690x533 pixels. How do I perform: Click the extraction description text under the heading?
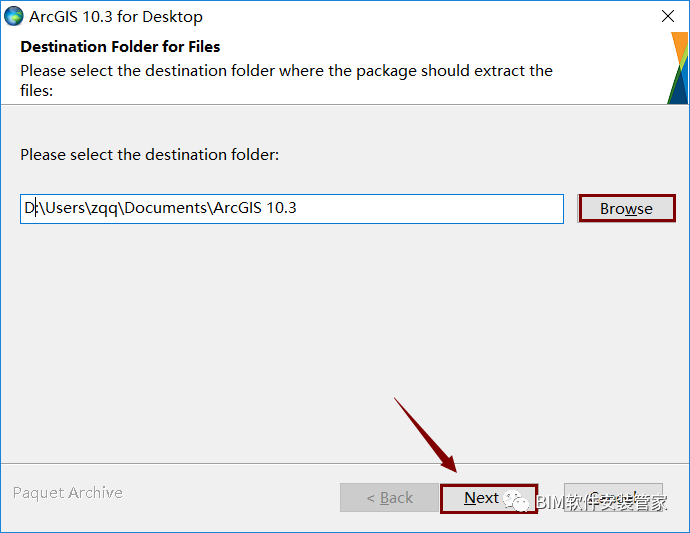(x=286, y=81)
